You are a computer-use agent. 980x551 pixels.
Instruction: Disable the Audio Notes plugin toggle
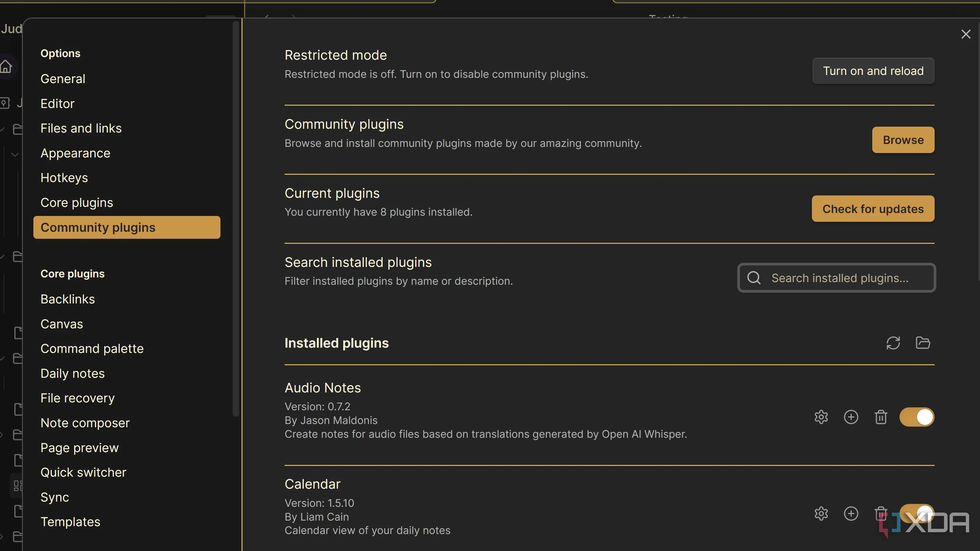point(916,417)
